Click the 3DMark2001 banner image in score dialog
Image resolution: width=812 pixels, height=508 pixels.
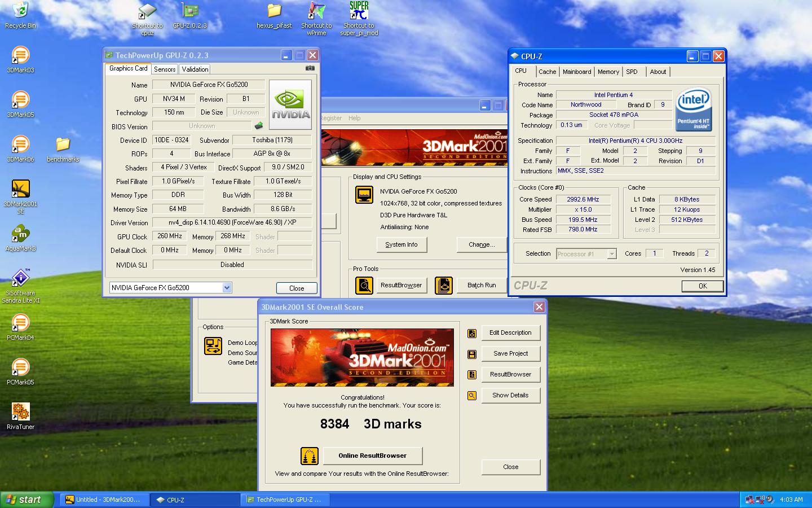point(362,357)
